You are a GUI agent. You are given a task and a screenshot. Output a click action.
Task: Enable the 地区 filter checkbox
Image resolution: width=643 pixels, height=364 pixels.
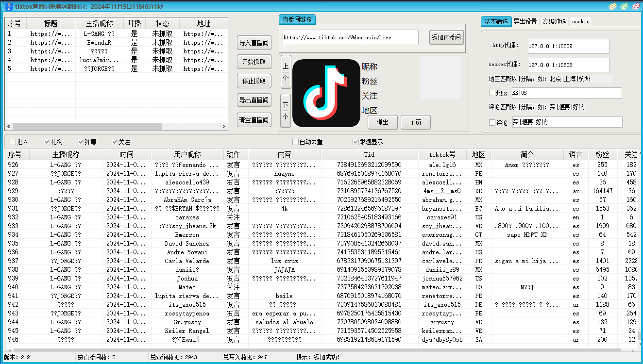[492, 93]
